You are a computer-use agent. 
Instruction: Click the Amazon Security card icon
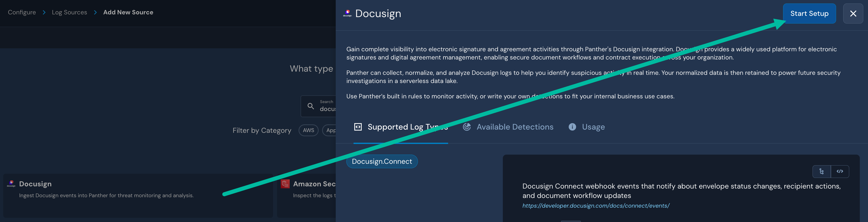pyautogui.click(x=285, y=184)
